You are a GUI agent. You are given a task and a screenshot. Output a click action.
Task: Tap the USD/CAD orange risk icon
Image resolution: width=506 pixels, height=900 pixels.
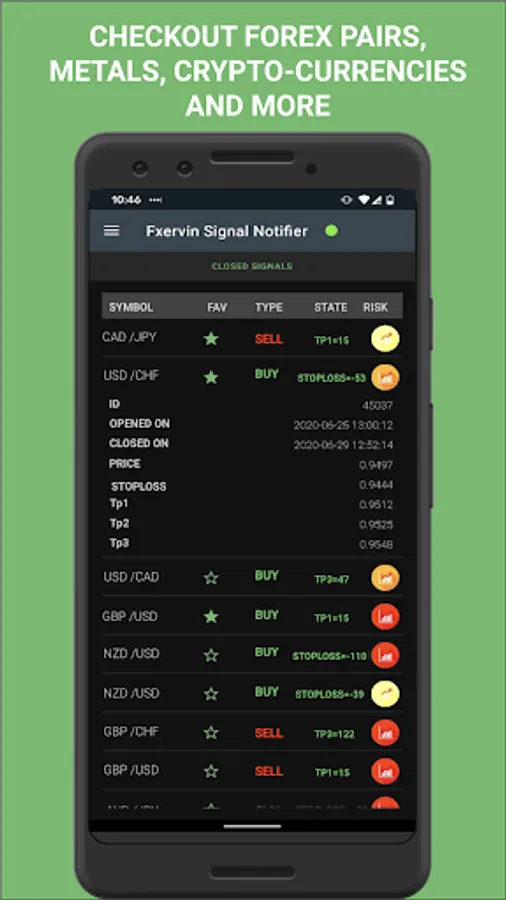[x=385, y=578]
